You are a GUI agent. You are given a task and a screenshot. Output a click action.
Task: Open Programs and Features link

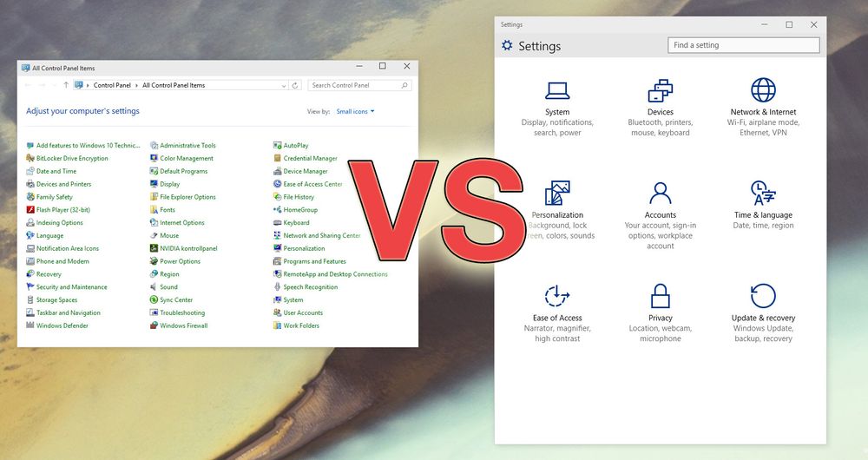[x=314, y=261]
